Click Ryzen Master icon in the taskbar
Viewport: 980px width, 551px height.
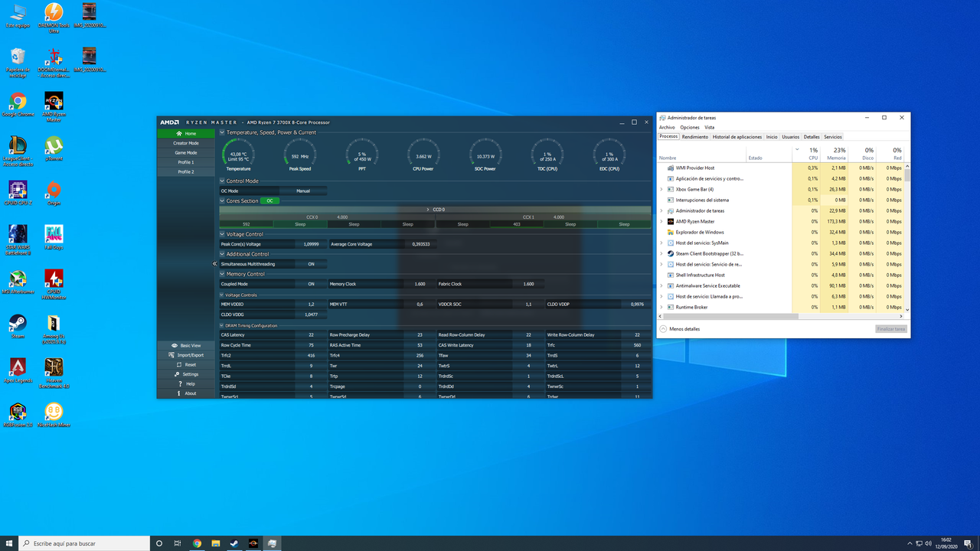[253, 543]
